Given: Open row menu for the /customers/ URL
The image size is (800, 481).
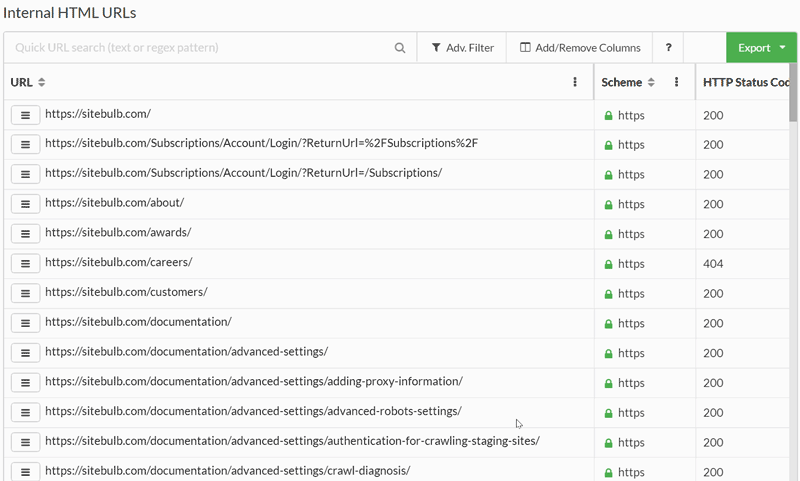Looking at the screenshot, I should pyautogui.click(x=26, y=294).
